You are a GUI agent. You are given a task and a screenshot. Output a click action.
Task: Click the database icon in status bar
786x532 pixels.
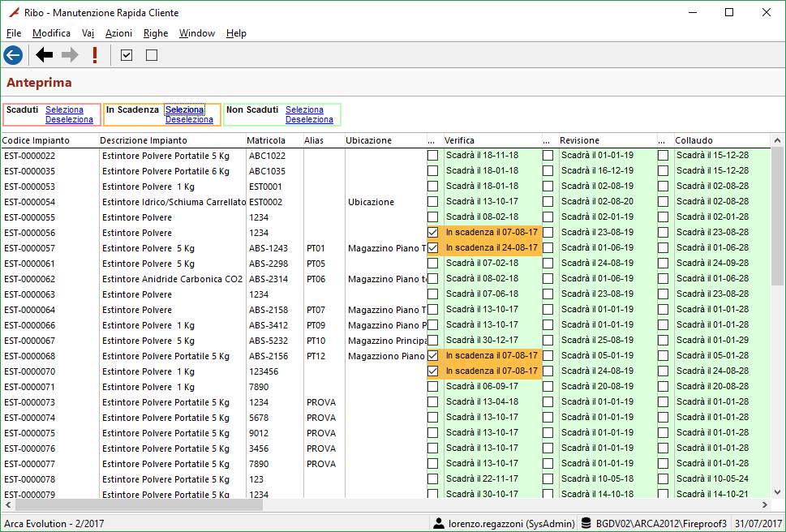pos(586,523)
